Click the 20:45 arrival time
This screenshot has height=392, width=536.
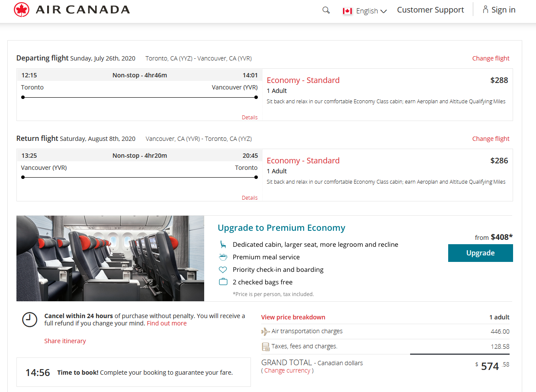[250, 156]
